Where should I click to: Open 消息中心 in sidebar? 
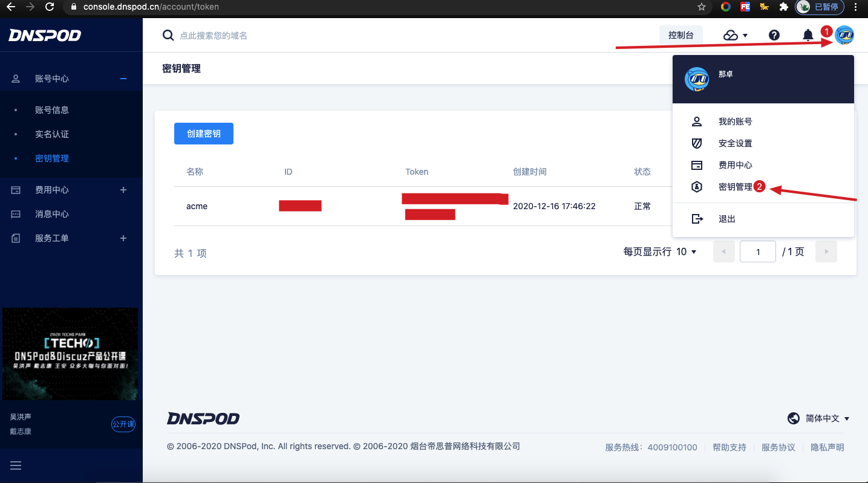(x=52, y=214)
